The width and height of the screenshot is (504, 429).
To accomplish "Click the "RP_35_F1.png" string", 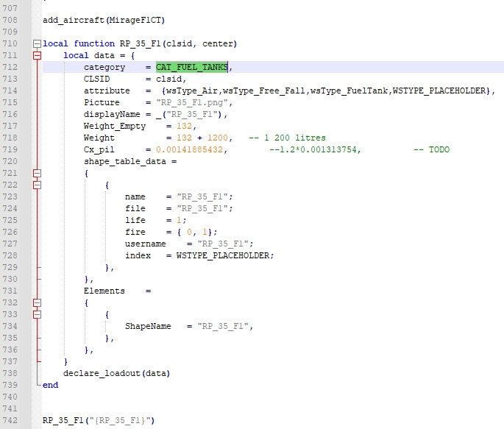I will point(192,102).
